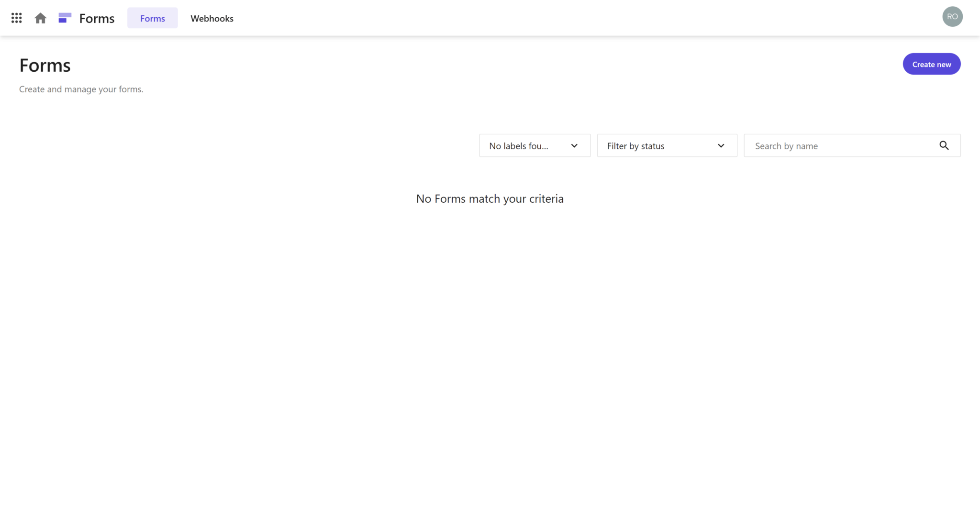Click the 'Forms' app name in header

click(x=97, y=18)
